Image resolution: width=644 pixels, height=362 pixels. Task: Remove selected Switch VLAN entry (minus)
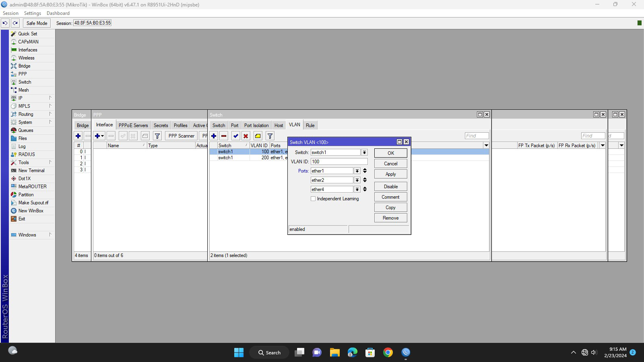pyautogui.click(x=224, y=136)
